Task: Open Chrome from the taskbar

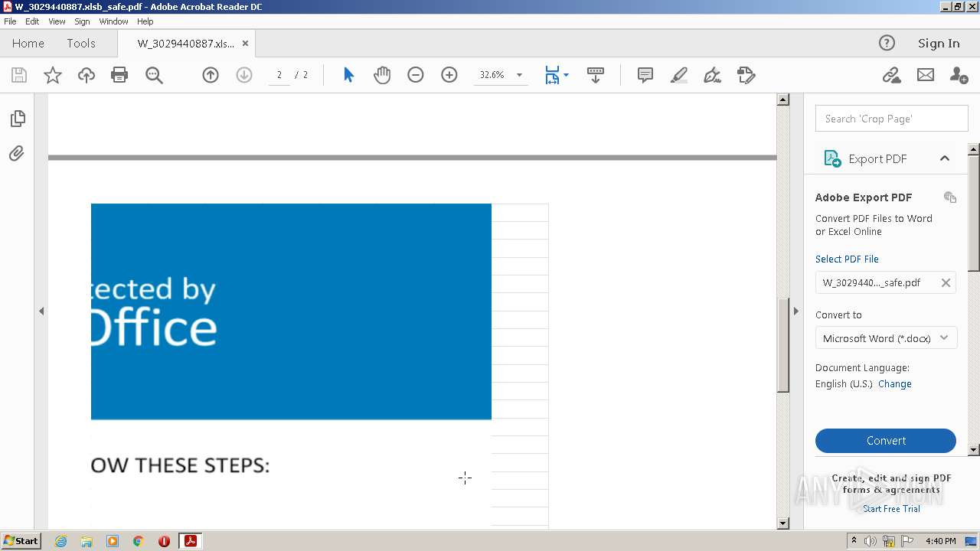Action: coord(139,541)
